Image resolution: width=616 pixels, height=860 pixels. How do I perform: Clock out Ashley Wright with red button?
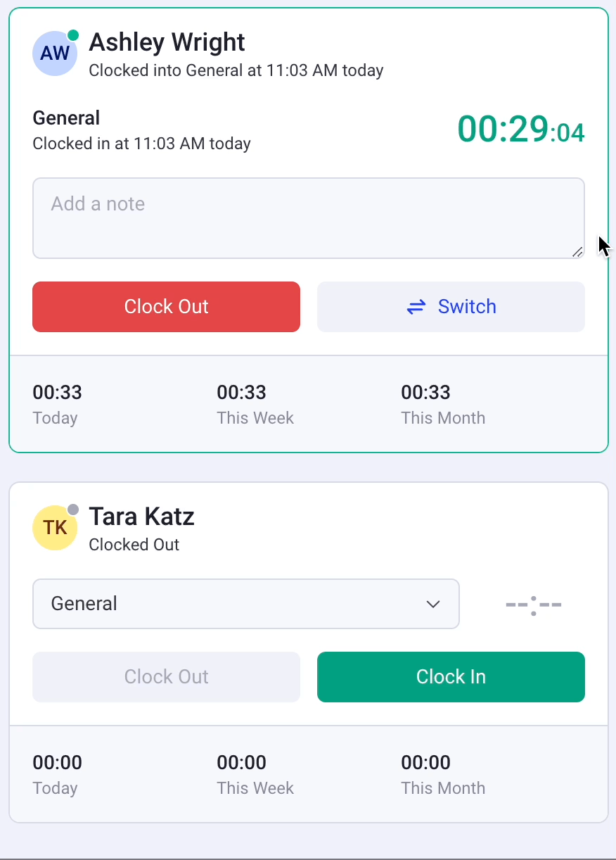point(167,307)
